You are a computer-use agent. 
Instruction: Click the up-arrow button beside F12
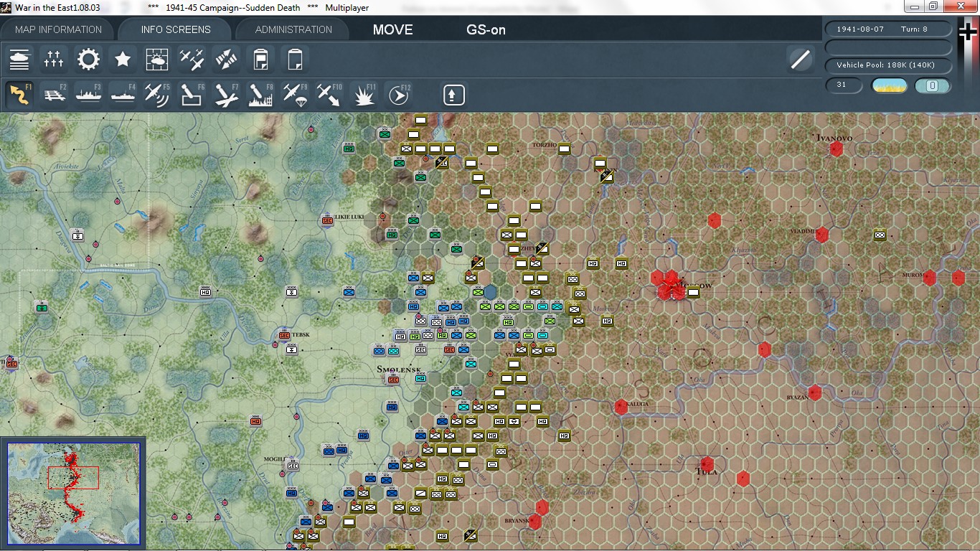coord(453,95)
